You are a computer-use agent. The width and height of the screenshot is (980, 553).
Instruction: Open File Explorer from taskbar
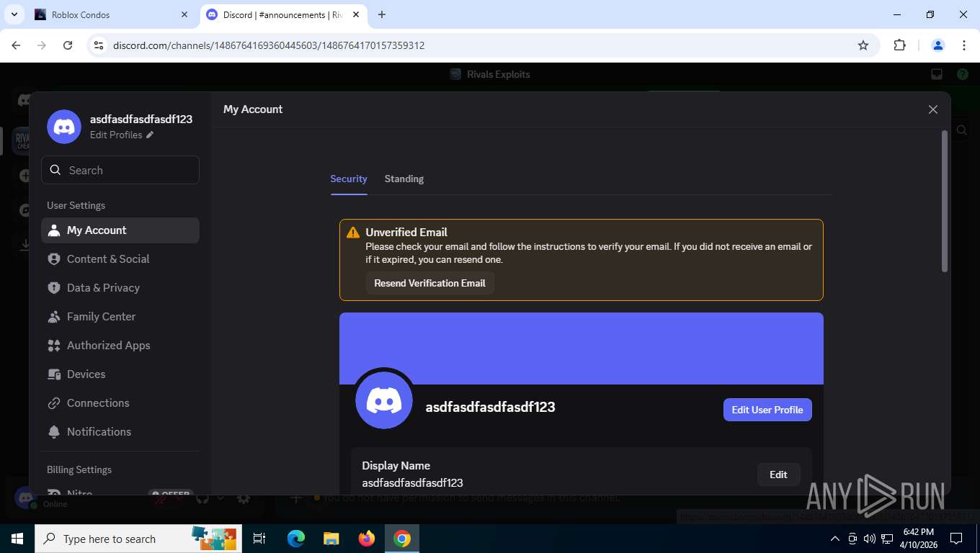[331, 539]
